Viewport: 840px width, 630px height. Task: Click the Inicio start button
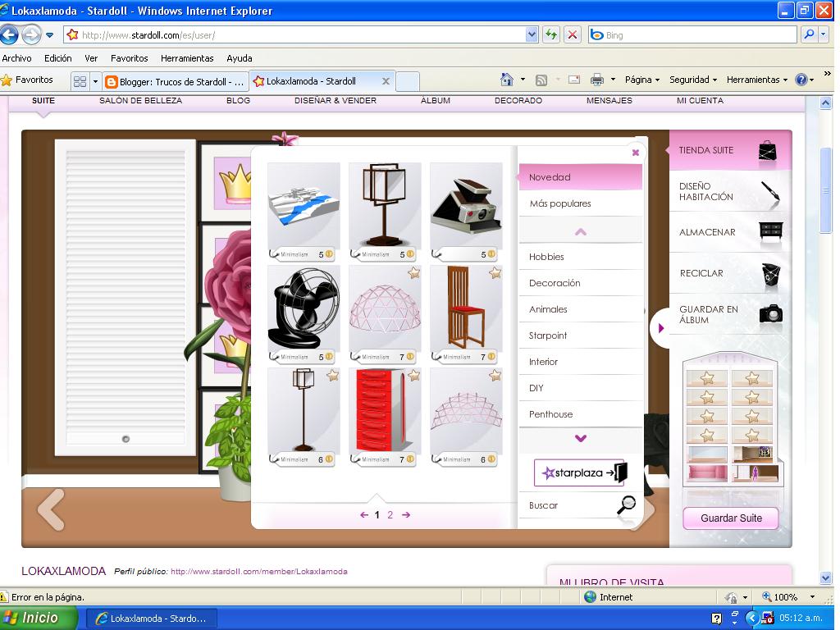pyautogui.click(x=39, y=619)
